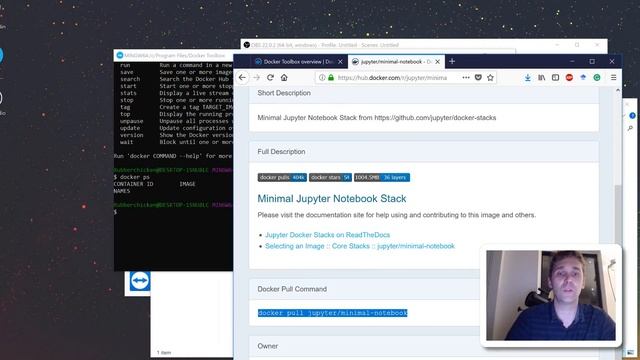This screenshot has height=360, width=640.
Task: Click the webcam overlay video
Action: coord(551,296)
